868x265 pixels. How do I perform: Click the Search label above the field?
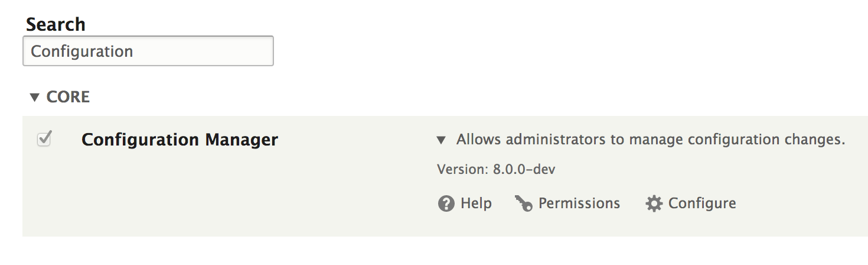point(56,24)
